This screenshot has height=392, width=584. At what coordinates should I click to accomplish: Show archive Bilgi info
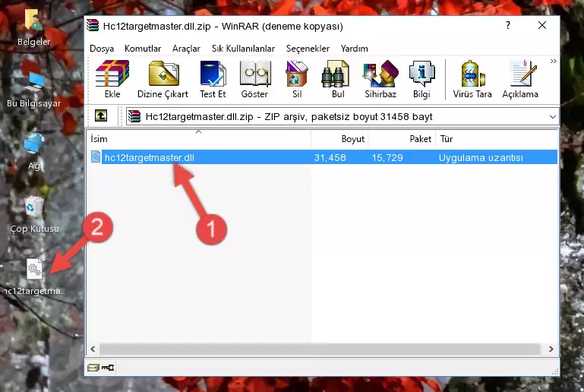[421, 79]
